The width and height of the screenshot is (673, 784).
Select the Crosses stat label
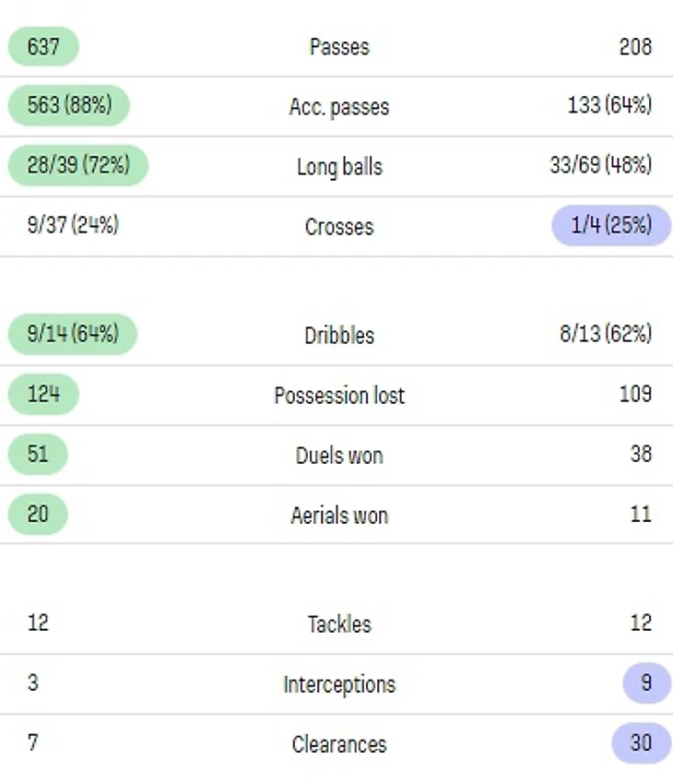(339, 227)
